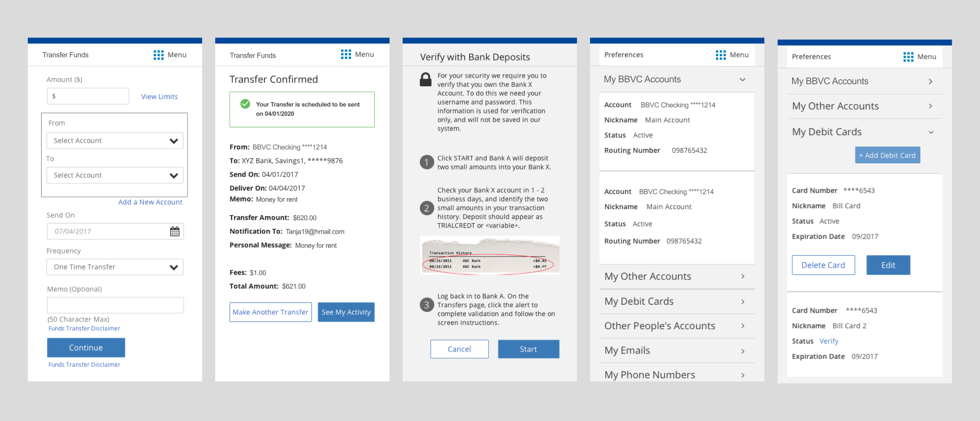
Task: Open the calendar icon in Send On field
Action: coord(174,232)
